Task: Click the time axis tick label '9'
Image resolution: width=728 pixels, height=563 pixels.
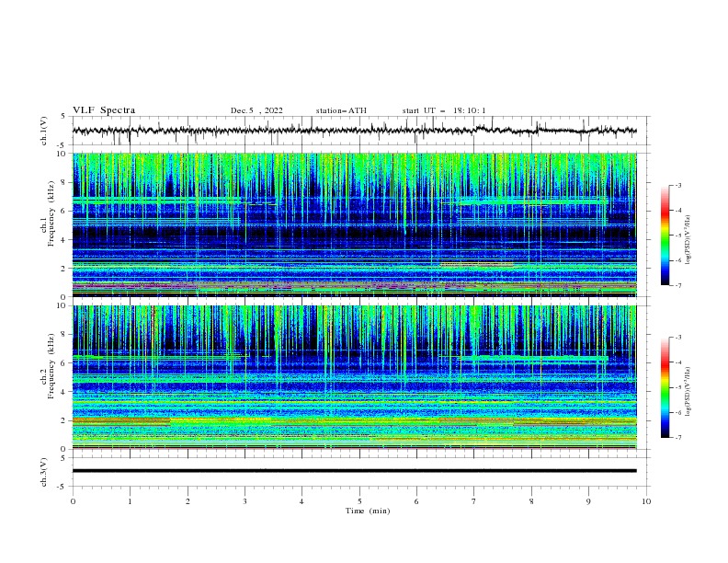Action: pos(588,501)
